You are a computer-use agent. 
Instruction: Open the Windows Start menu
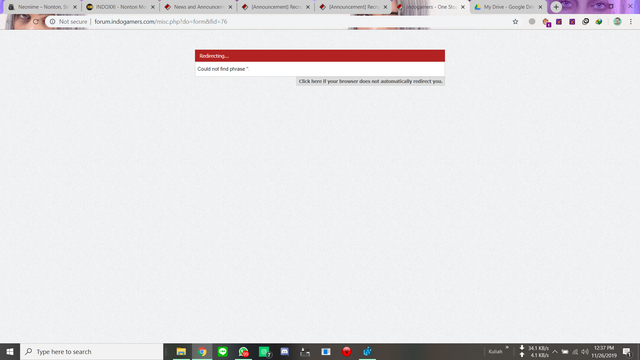pyautogui.click(x=10, y=351)
